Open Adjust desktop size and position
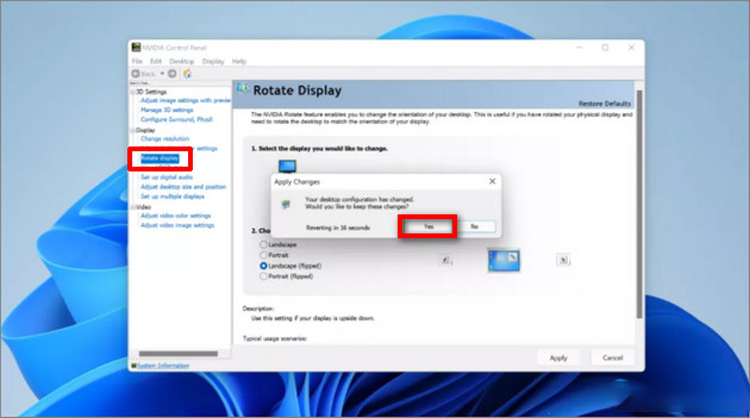The height and width of the screenshot is (418, 750). point(183,187)
